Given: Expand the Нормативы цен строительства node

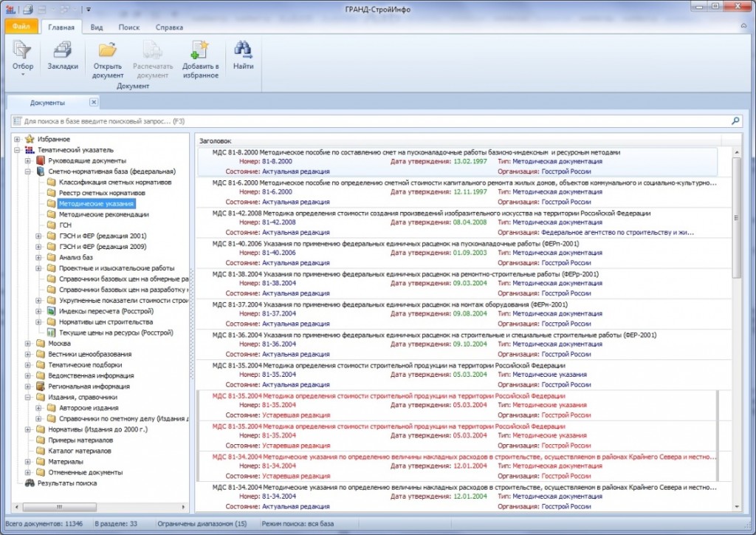Looking at the screenshot, I should point(38,321).
